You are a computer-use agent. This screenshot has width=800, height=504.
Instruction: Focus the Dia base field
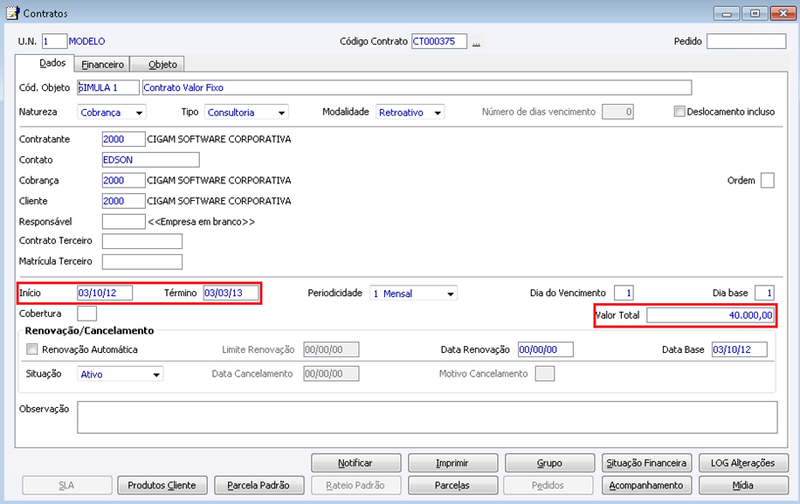tap(764, 293)
